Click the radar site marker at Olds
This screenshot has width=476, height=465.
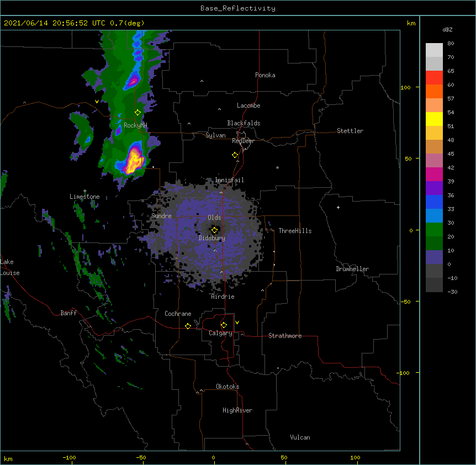click(x=214, y=230)
